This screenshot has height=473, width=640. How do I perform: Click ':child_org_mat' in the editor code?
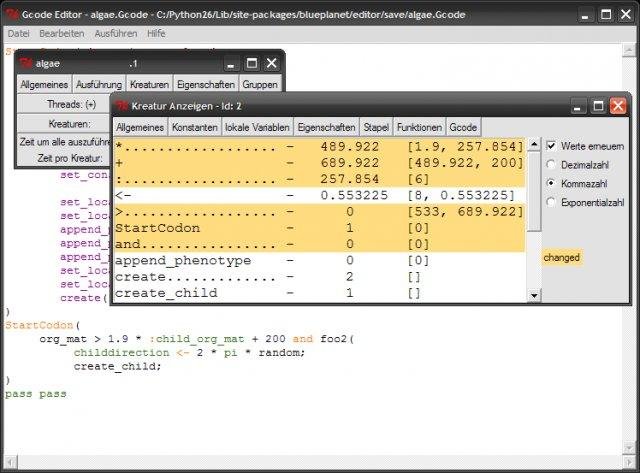coord(197,339)
